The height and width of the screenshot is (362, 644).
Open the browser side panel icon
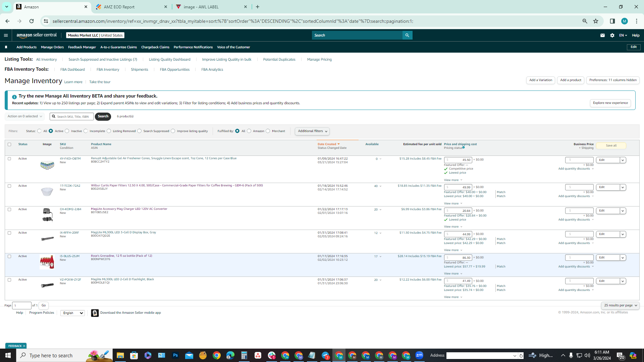(x=612, y=21)
